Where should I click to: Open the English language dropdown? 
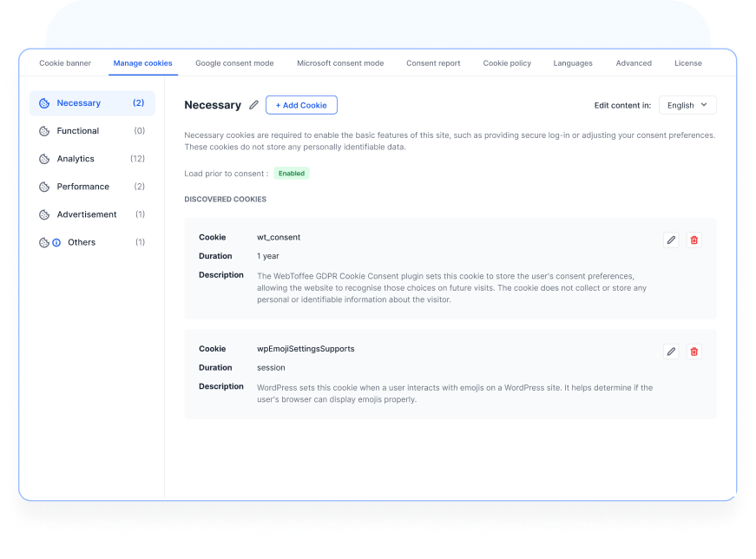pyautogui.click(x=687, y=105)
